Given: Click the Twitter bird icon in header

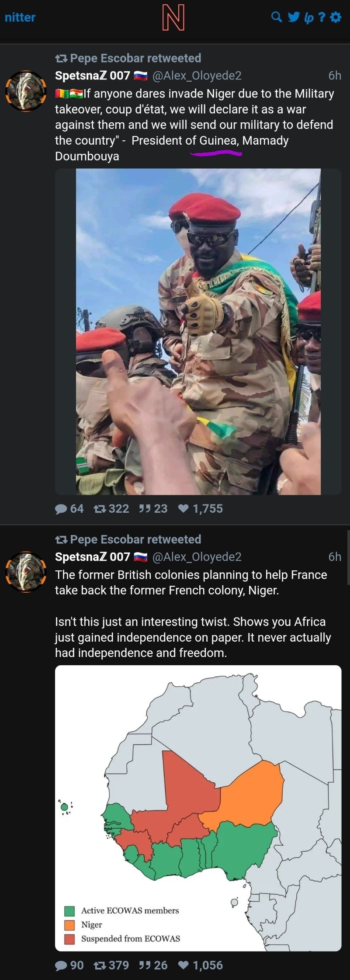Looking at the screenshot, I should pyautogui.click(x=294, y=17).
